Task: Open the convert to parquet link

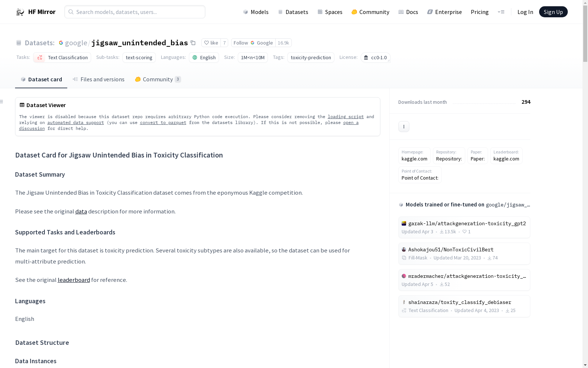Action: [x=163, y=123]
